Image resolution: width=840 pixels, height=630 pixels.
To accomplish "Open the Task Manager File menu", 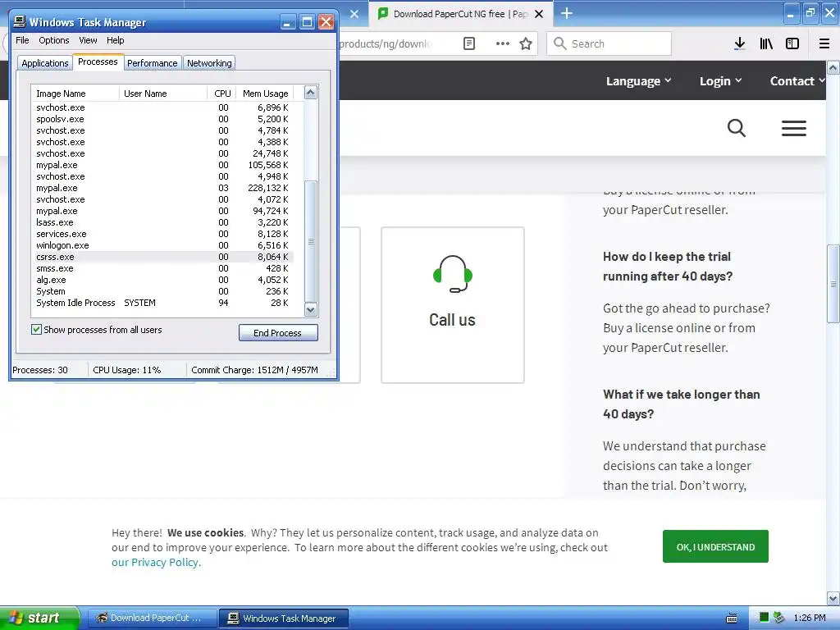I will coord(22,40).
